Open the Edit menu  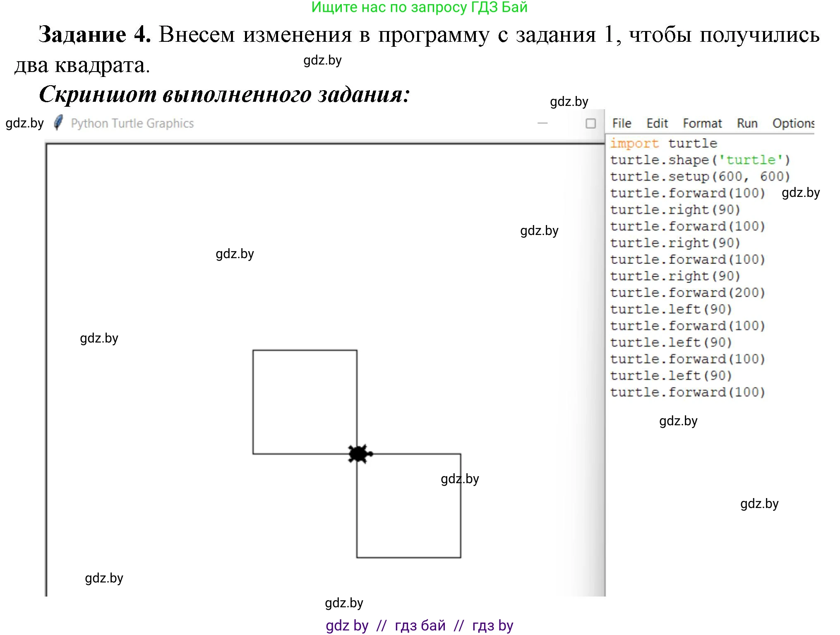click(657, 123)
